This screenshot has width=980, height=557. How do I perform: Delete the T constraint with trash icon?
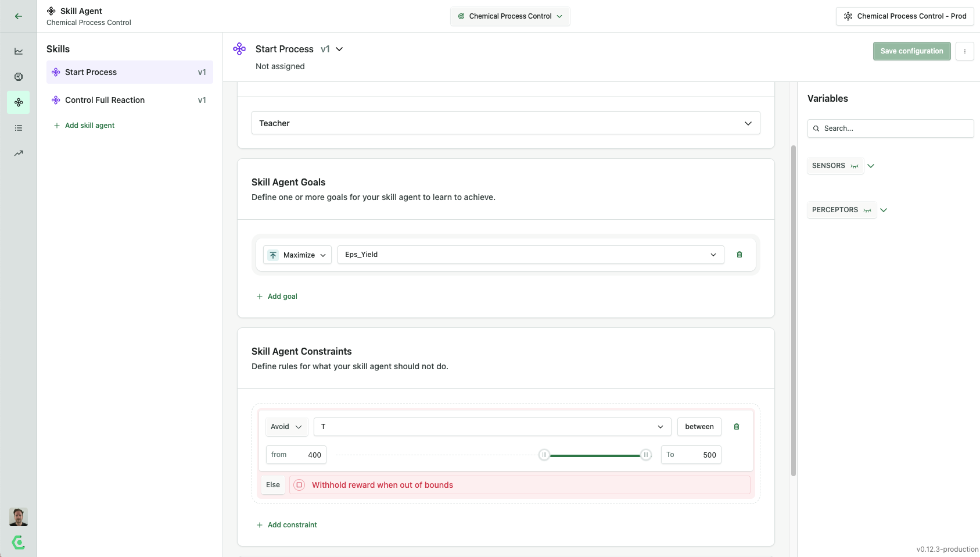(737, 427)
